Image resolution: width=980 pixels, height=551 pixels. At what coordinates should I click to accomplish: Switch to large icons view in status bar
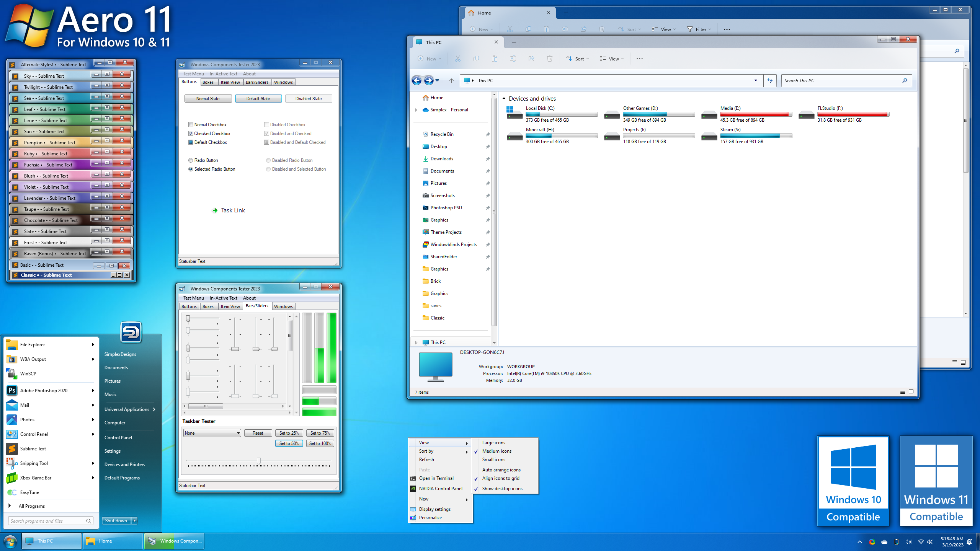click(x=911, y=392)
